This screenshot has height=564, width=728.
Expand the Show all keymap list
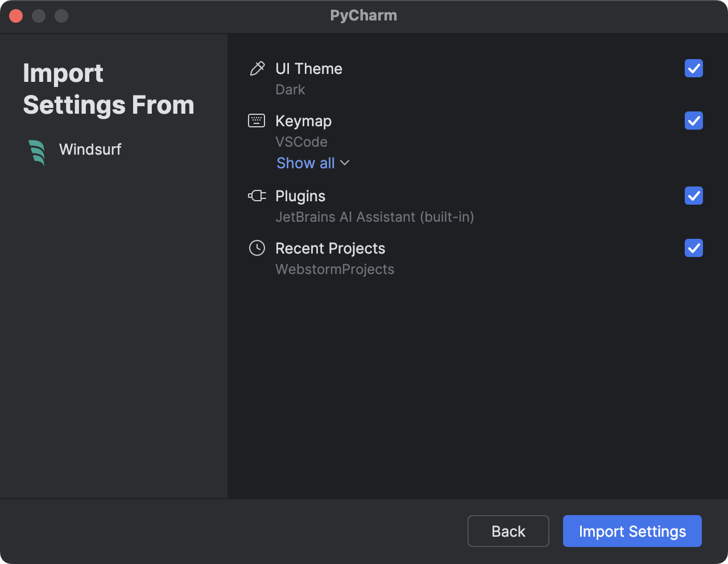[305, 163]
